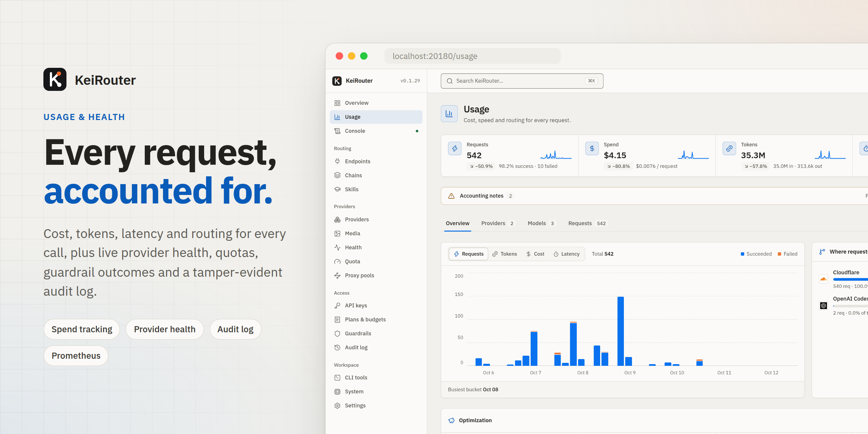Open the Chains page
This screenshot has height=434, width=868.
(x=376, y=175)
